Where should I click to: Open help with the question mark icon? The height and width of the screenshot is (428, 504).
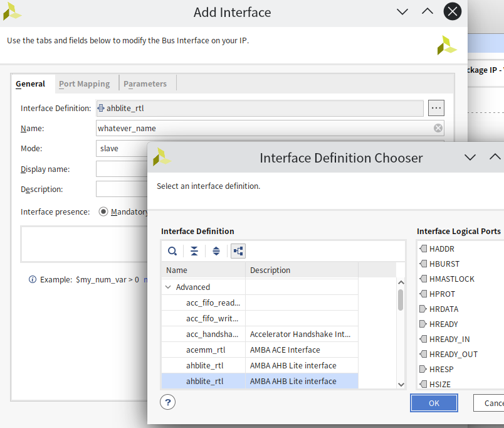click(167, 402)
